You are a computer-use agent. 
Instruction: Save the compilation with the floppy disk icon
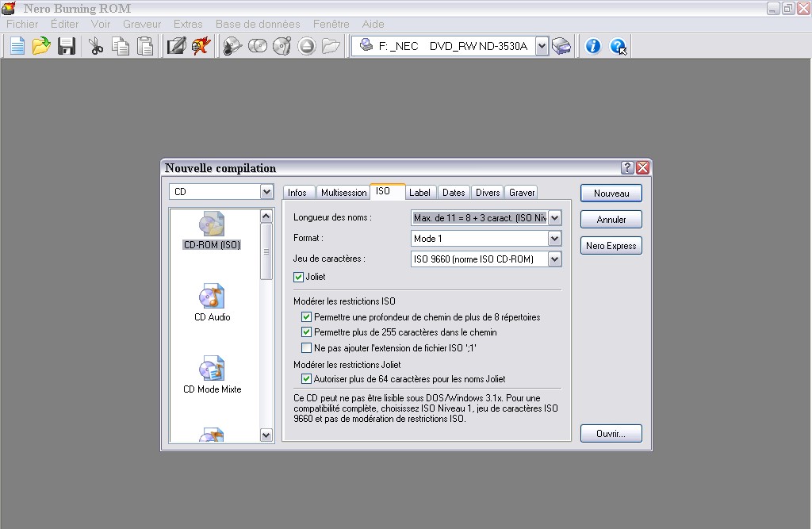click(67, 46)
